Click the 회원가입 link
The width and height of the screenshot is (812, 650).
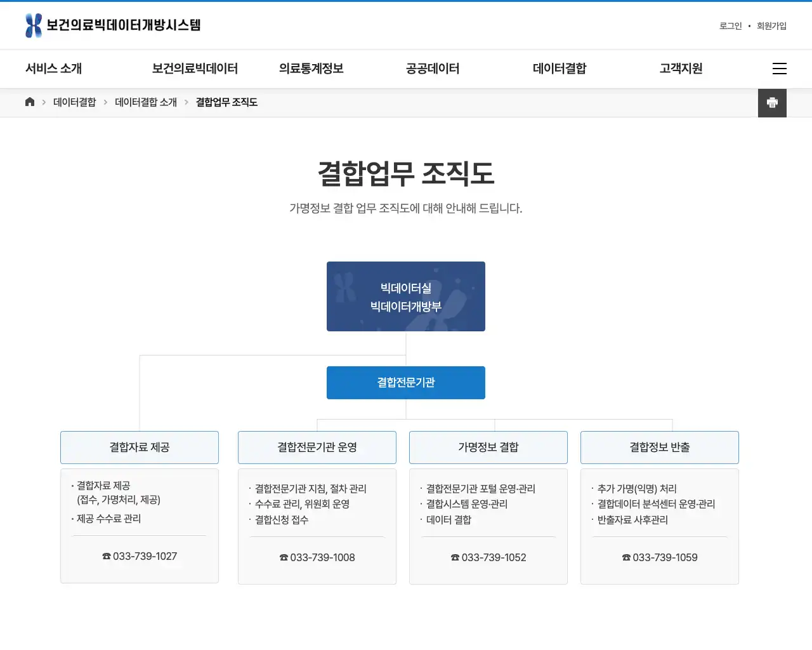point(771,26)
